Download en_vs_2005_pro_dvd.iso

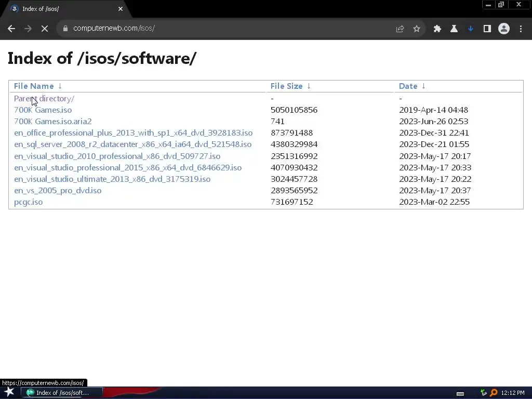click(x=58, y=191)
